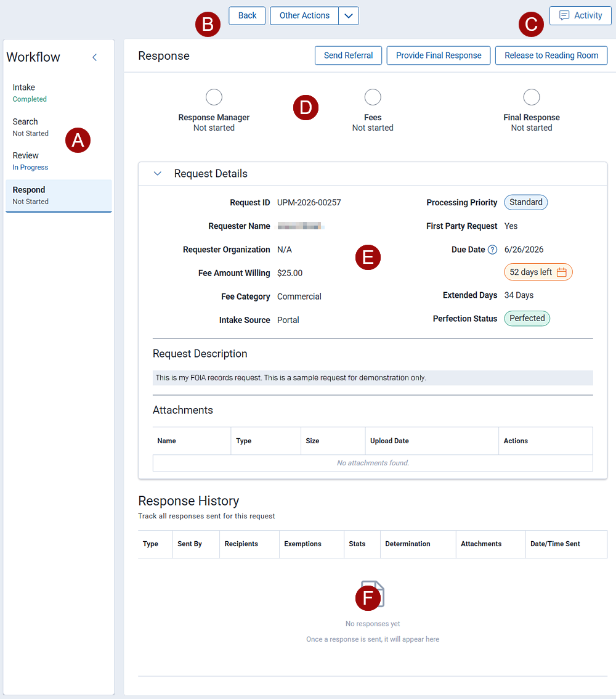Click Release to Reading Room button
This screenshot has height=699, width=616.
pos(551,55)
